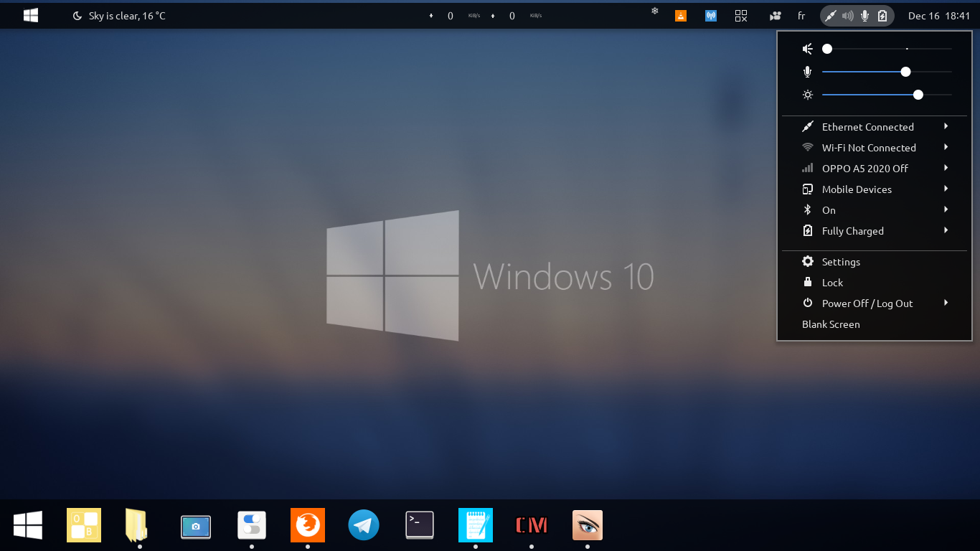Click the screen brightness slider track
This screenshot has height=551, width=980.
point(887,95)
